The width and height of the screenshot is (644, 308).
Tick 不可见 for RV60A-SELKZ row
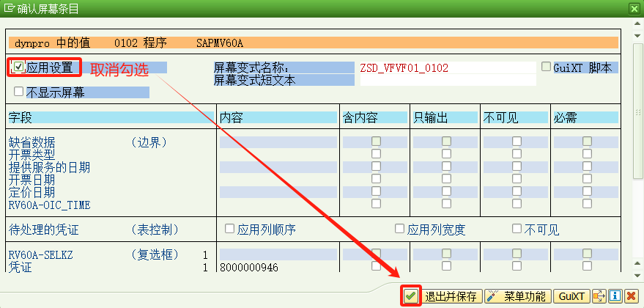[517, 253]
